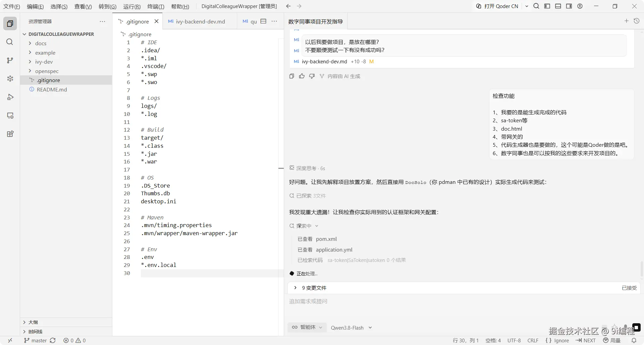The image size is (644, 345).
Task: Toggle the bottom panel layout icon
Action: [x=558, y=6]
